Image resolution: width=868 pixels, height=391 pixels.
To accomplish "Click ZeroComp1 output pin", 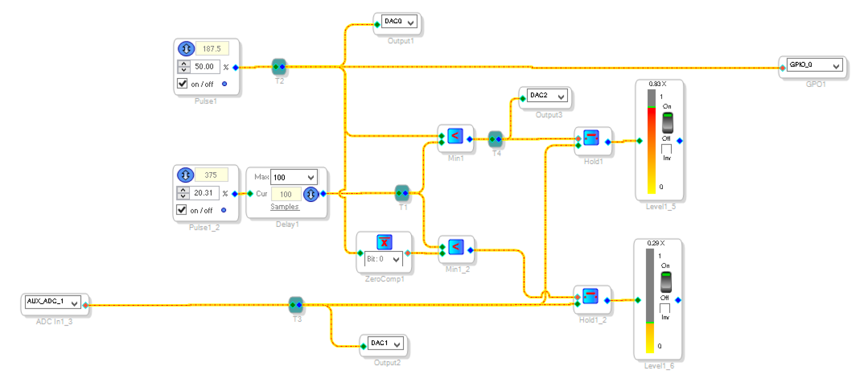I will (408, 253).
